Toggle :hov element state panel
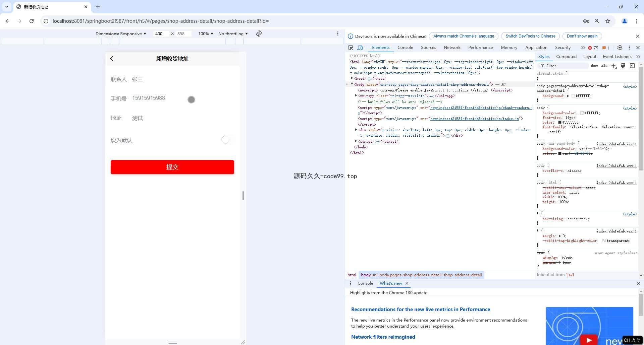The image size is (644, 345). tap(595, 66)
